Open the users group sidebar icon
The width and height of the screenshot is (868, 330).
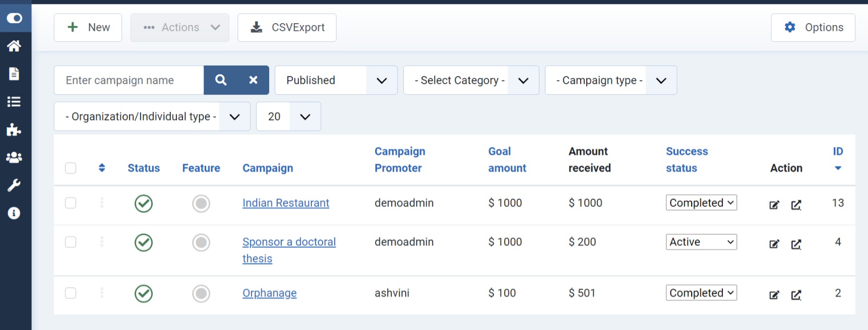pos(14,158)
